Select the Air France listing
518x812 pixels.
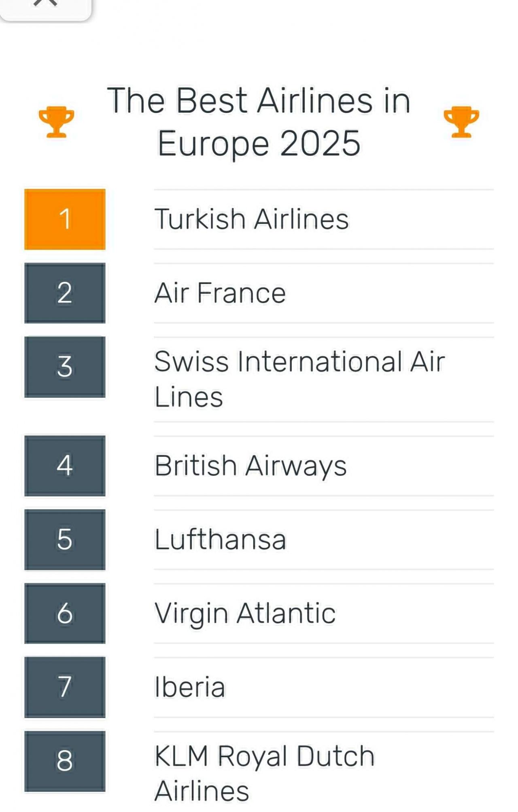click(x=220, y=293)
